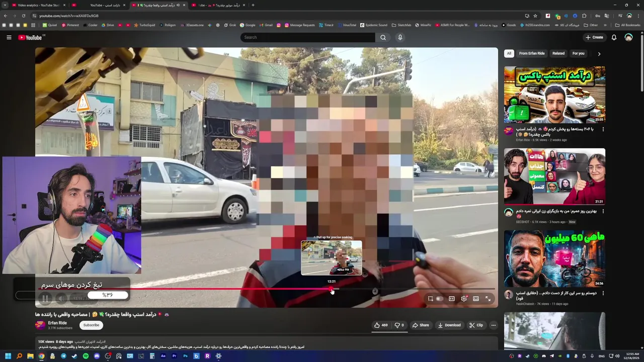
Task: Open a new browser tab
Action: (253, 5)
